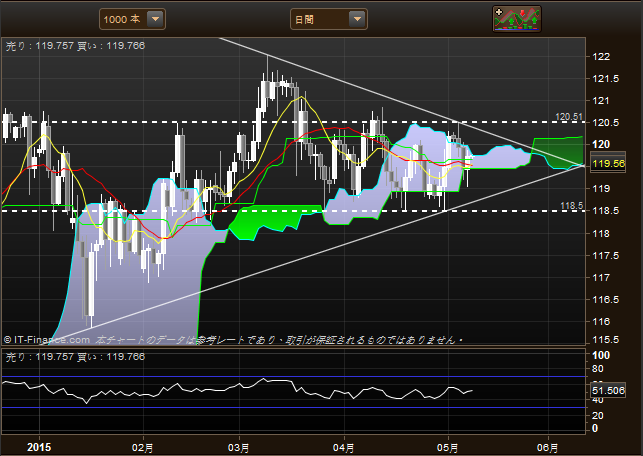Open the chart indicators settings icon
643x456 pixels.
517,19
